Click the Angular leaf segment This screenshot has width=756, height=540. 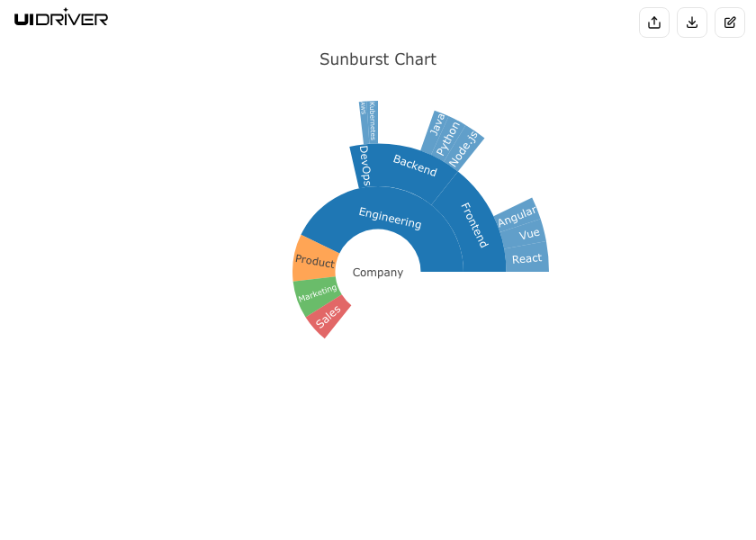pyautogui.click(x=517, y=216)
